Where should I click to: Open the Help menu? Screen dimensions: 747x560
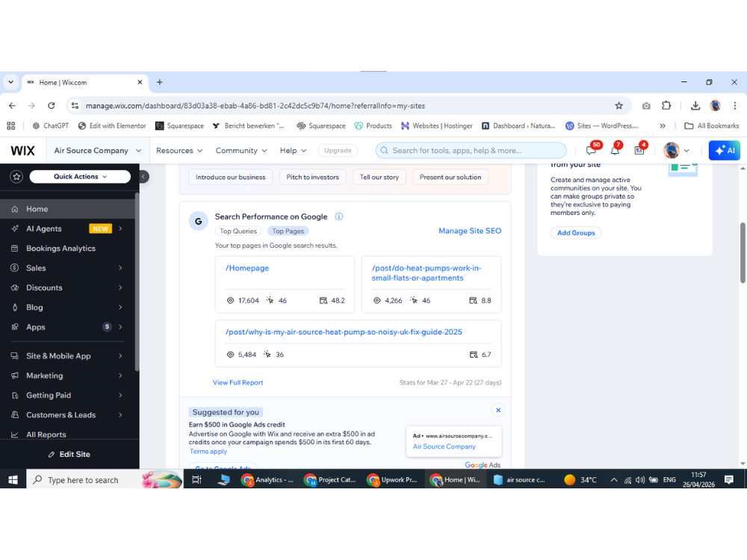293,151
